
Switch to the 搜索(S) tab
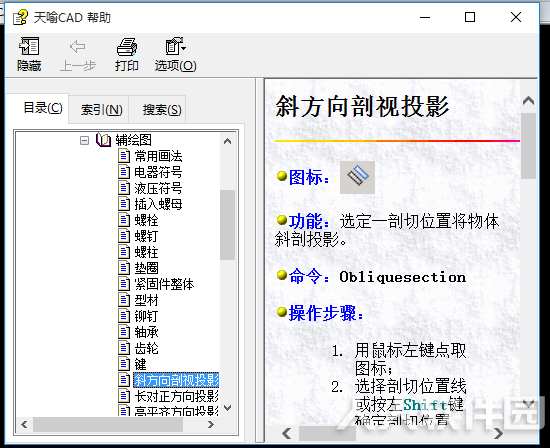click(x=162, y=110)
